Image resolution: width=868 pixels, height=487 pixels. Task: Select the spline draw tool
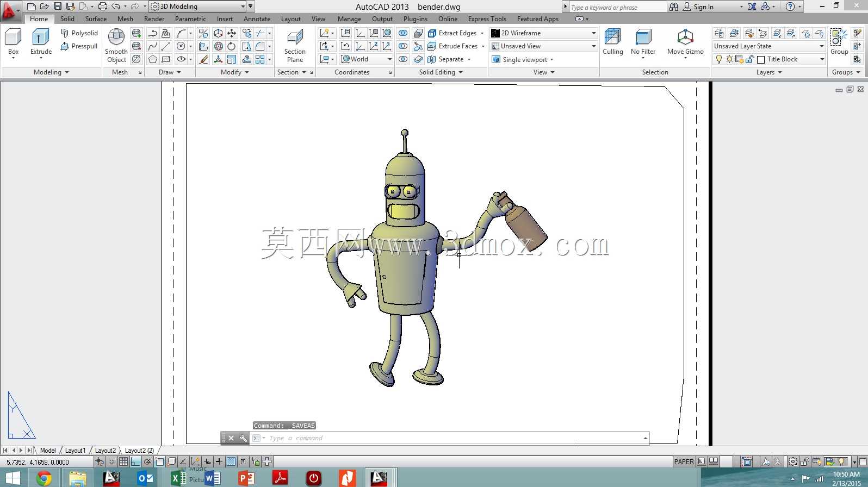click(x=153, y=46)
